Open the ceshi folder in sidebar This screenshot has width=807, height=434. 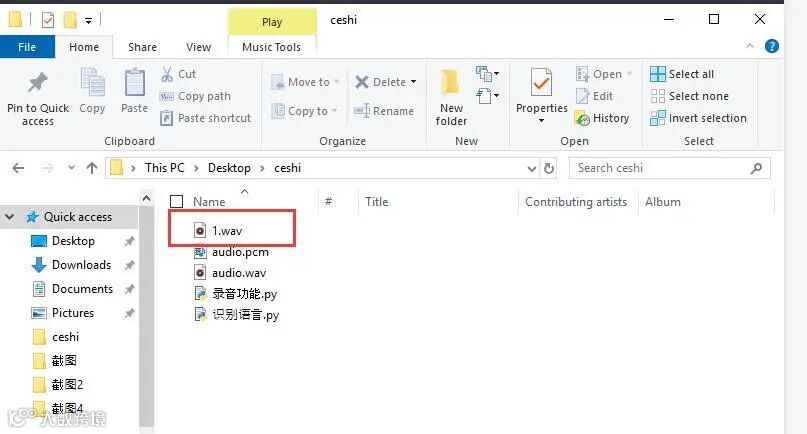click(56, 337)
